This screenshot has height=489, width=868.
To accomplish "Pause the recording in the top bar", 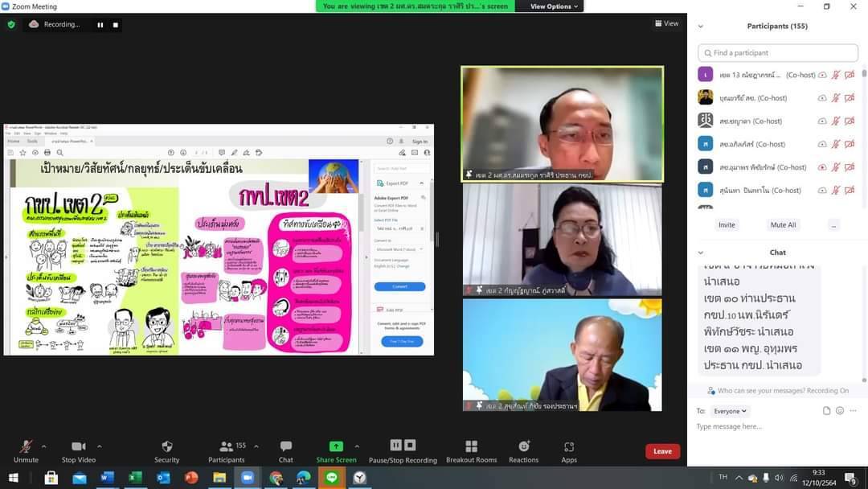I will [x=100, y=25].
